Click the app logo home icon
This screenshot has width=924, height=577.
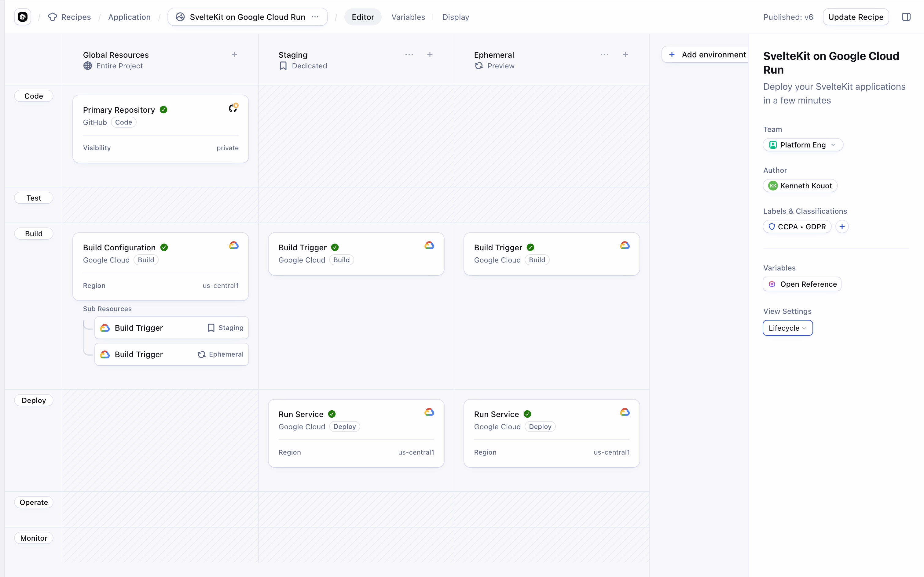[23, 17]
